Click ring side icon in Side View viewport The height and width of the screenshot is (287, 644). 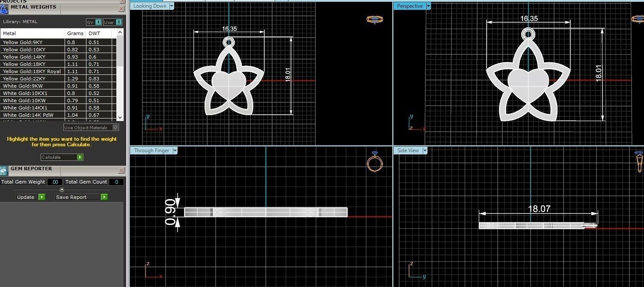(639, 162)
